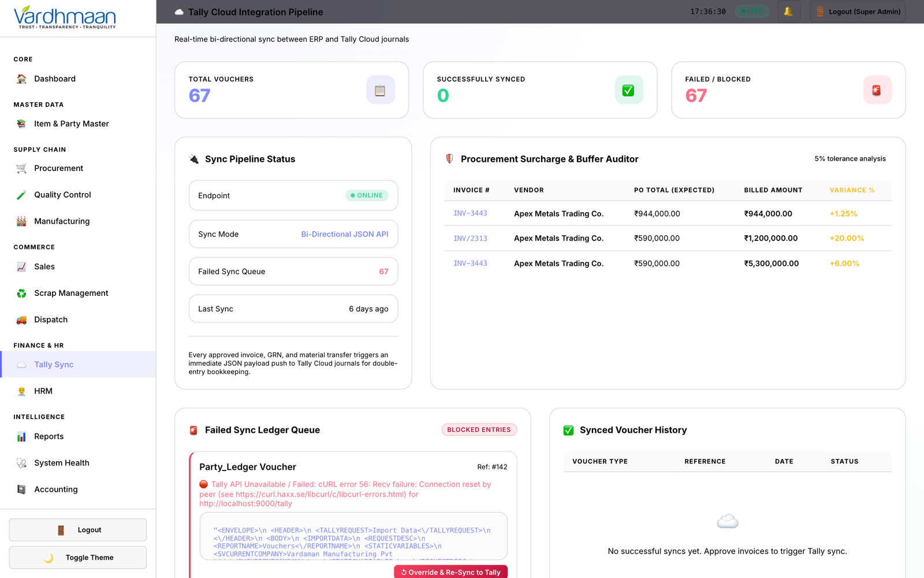The height and width of the screenshot is (578, 924).
Task: Click the Synced Voucher History check icon
Action: pos(569,430)
